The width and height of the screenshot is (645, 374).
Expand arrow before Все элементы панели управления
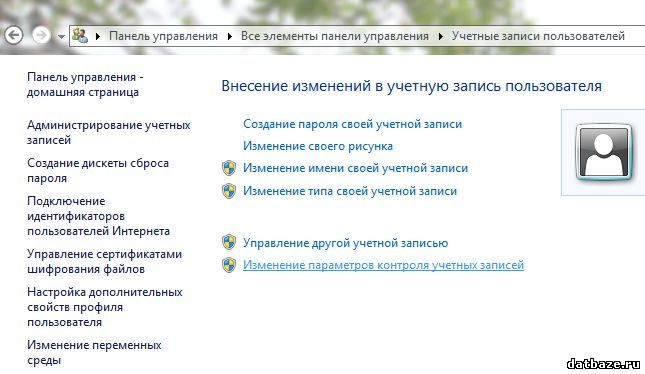point(230,36)
